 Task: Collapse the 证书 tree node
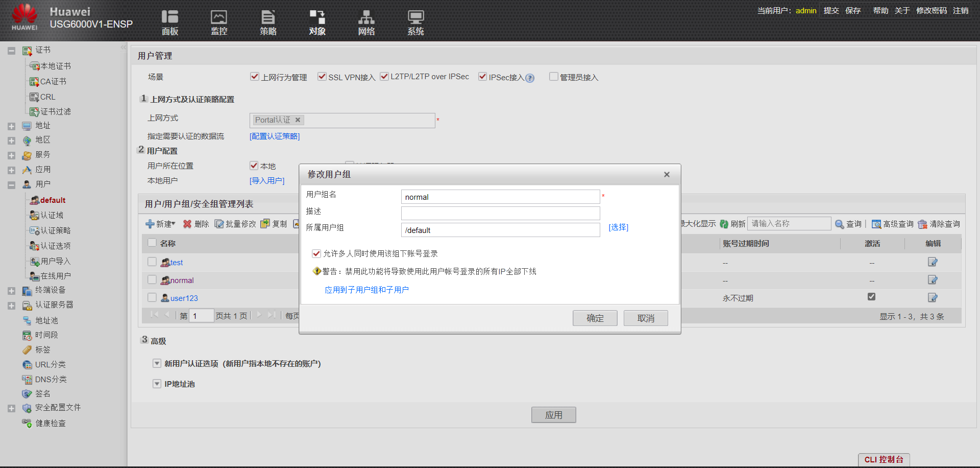pos(11,51)
